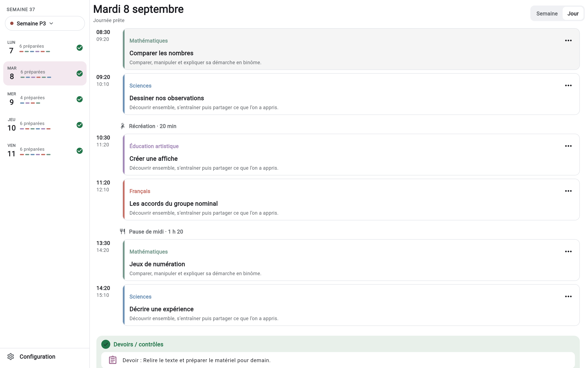Expand the Semaine P3 dropdown
588x368 pixels.
click(x=45, y=23)
